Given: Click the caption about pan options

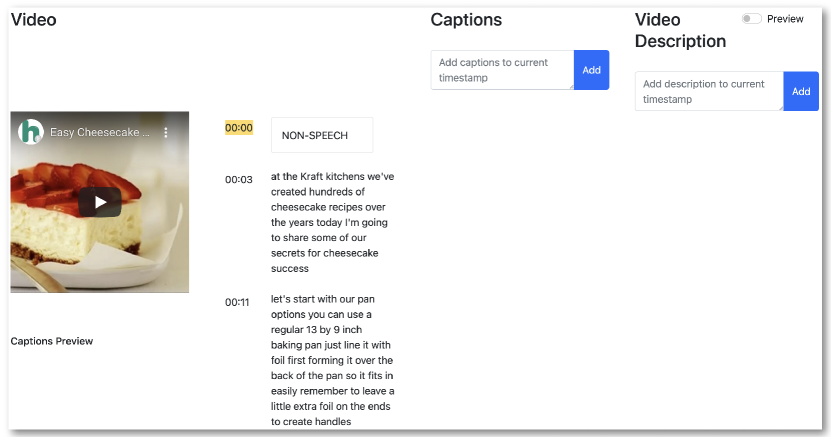Looking at the screenshot, I should [332, 360].
